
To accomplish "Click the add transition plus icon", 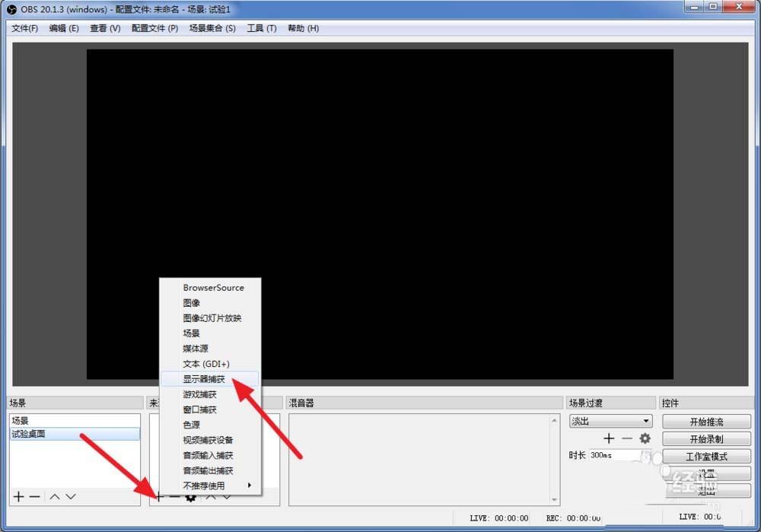I will click(609, 438).
